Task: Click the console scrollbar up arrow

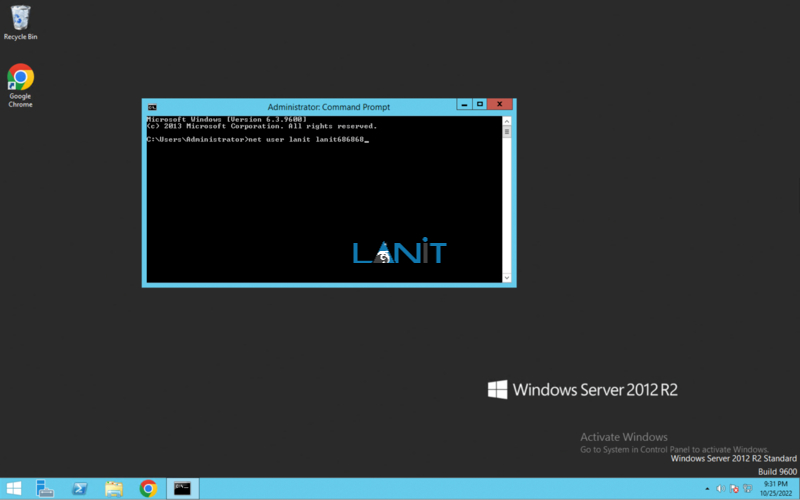Action: click(507, 121)
